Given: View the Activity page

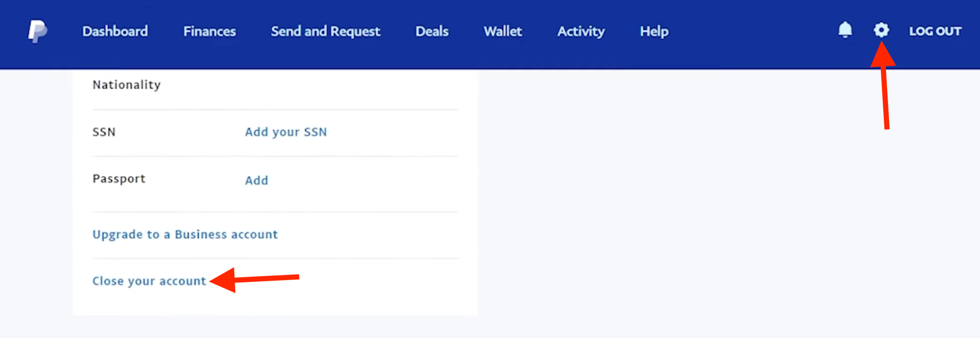Looking at the screenshot, I should click(581, 31).
